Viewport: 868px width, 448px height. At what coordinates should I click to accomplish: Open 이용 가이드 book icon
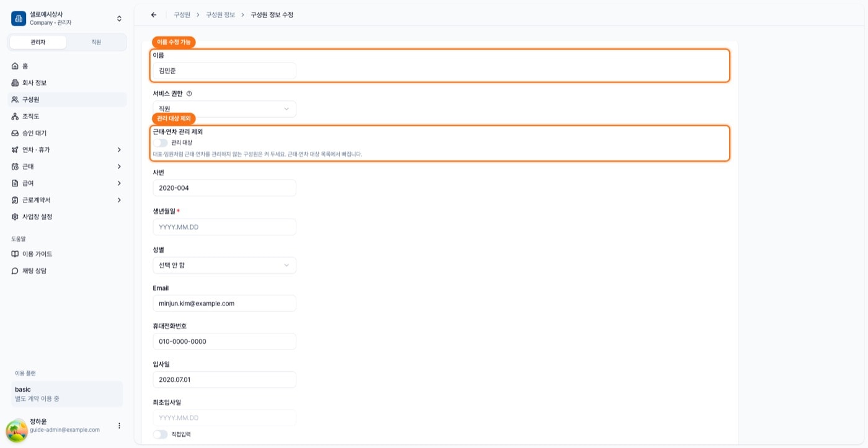point(15,254)
